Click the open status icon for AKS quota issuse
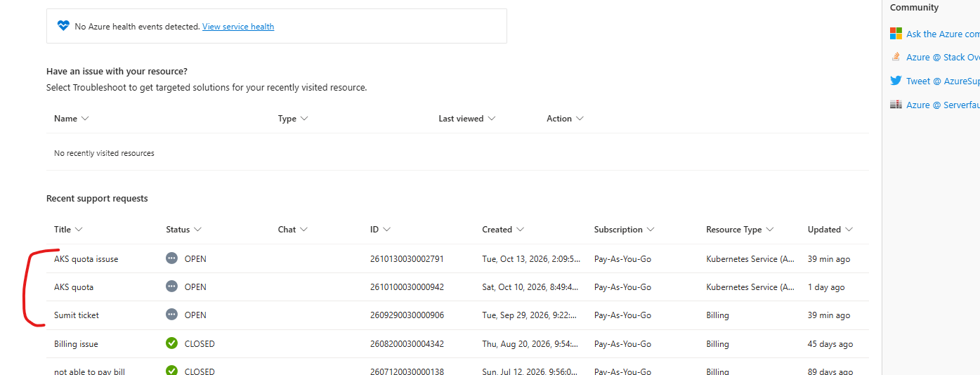 tap(171, 258)
